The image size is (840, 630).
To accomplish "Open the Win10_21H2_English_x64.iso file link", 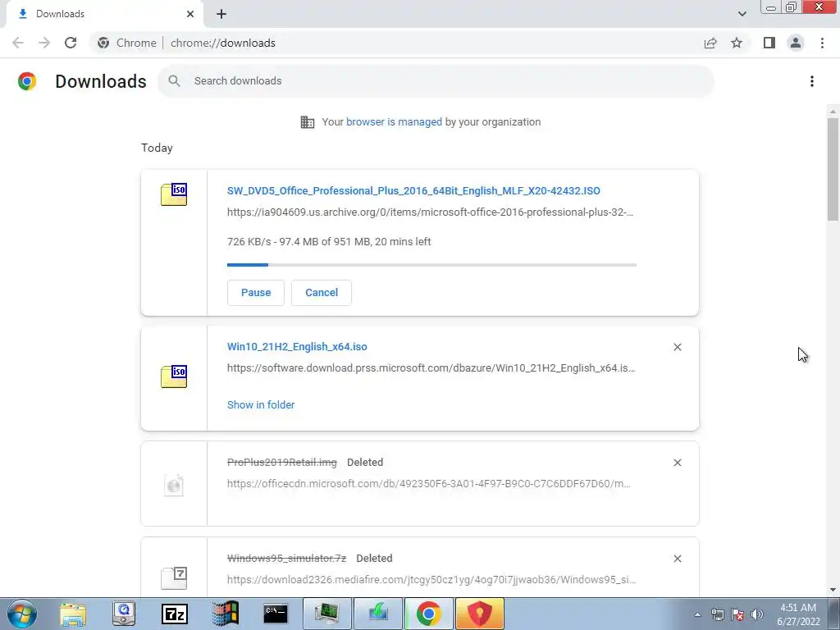I will [x=297, y=347].
